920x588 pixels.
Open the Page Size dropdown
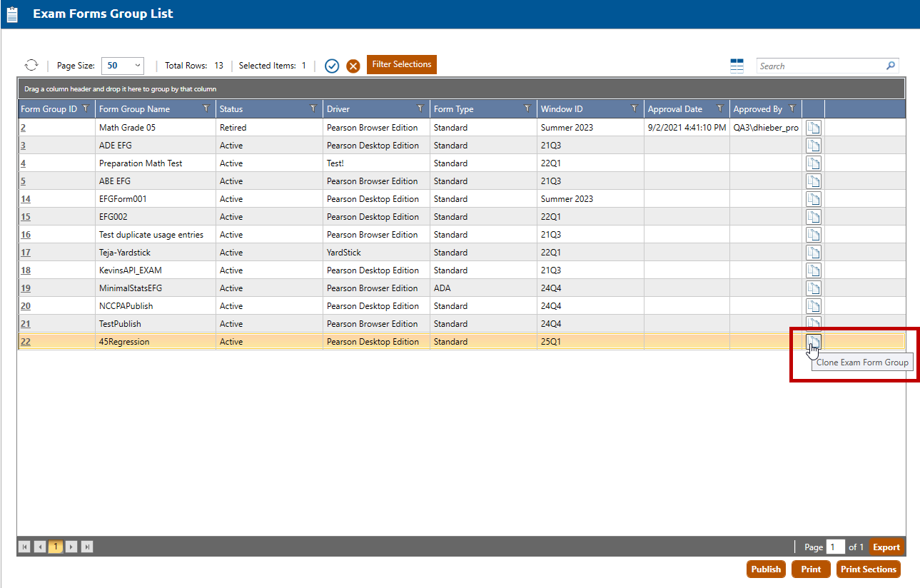pos(123,66)
